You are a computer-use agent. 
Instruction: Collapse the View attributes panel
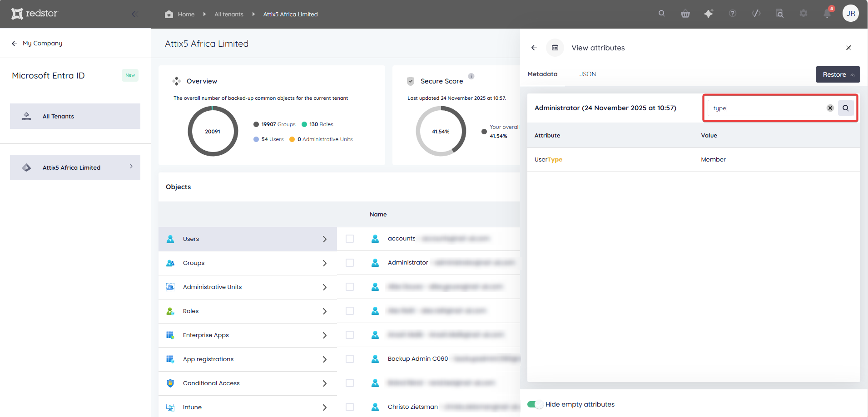(848, 48)
